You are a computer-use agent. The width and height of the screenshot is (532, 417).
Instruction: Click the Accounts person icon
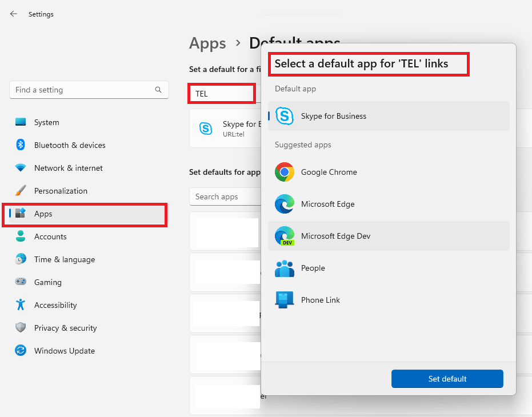pyautogui.click(x=21, y=236)
